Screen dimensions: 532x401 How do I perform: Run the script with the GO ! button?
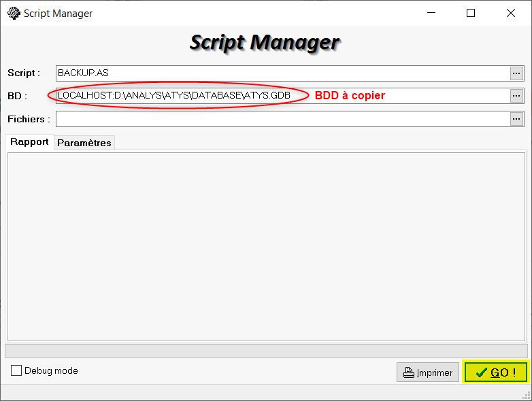pyautogui.click(x=495, y=372)
